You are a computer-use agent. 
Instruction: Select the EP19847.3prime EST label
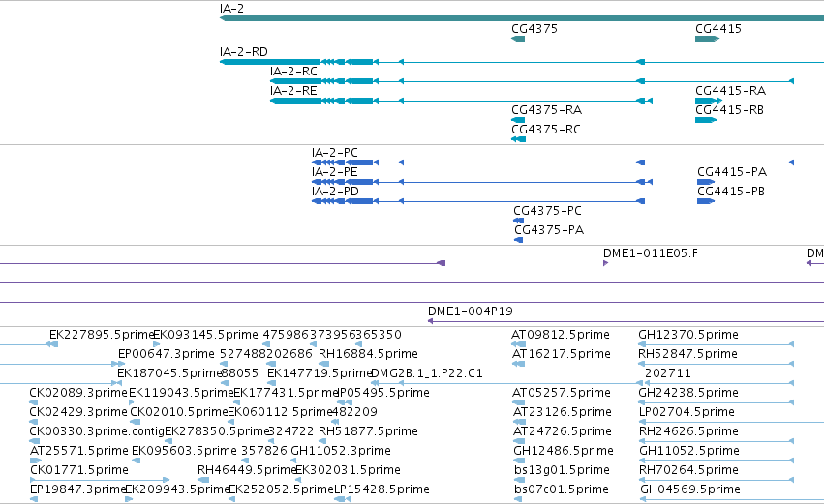click(x=77, y=490)
